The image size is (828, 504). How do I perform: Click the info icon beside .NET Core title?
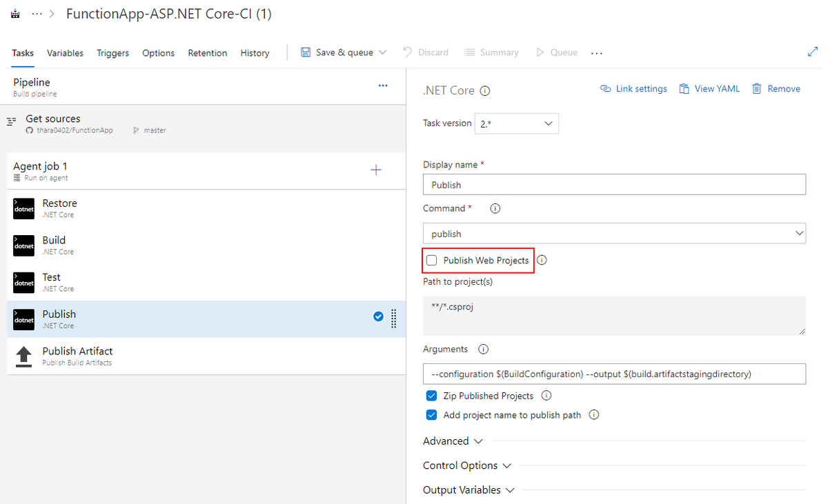click(485, 90)
